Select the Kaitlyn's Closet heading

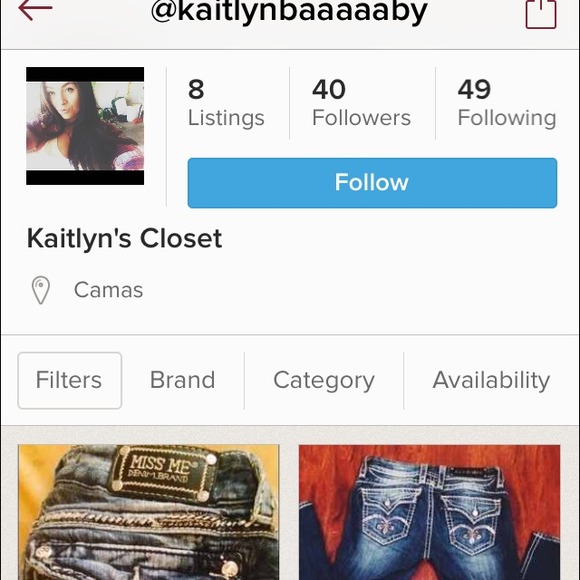click(124, 239)
